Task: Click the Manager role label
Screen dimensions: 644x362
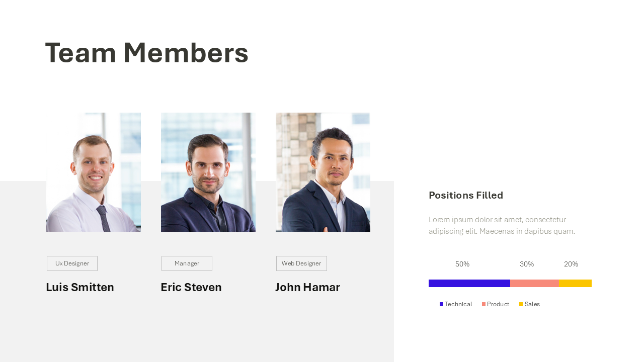Action: pyautogui.click(x=187, y=263)
